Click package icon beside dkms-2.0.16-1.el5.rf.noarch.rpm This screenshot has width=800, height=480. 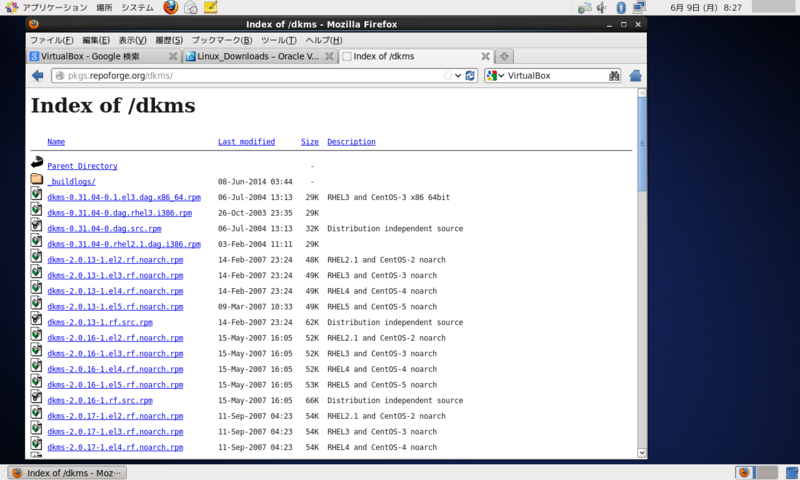pyautogui.click(x=36, y=381)
